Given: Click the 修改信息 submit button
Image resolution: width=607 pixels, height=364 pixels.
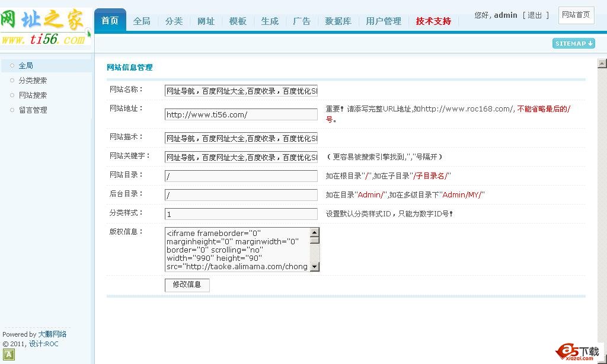Looking at the screenshot, I should coord(187,285).
